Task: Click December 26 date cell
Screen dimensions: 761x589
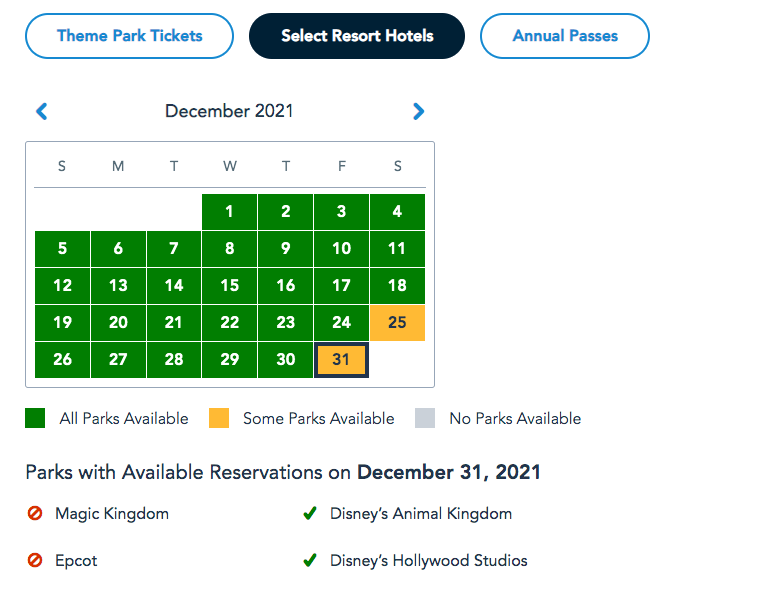Action: point(62,360)
